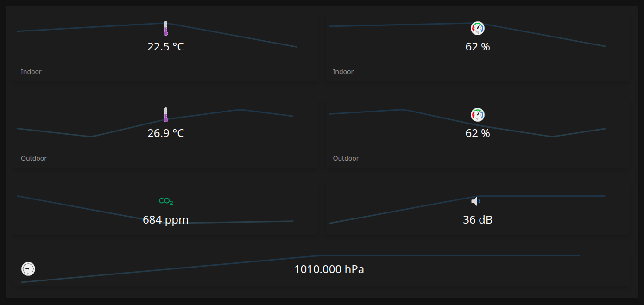This screenshot has width=644, height=305.
Task: Click the sparkline on the CO₂ card
Action: tap(69, 204)
